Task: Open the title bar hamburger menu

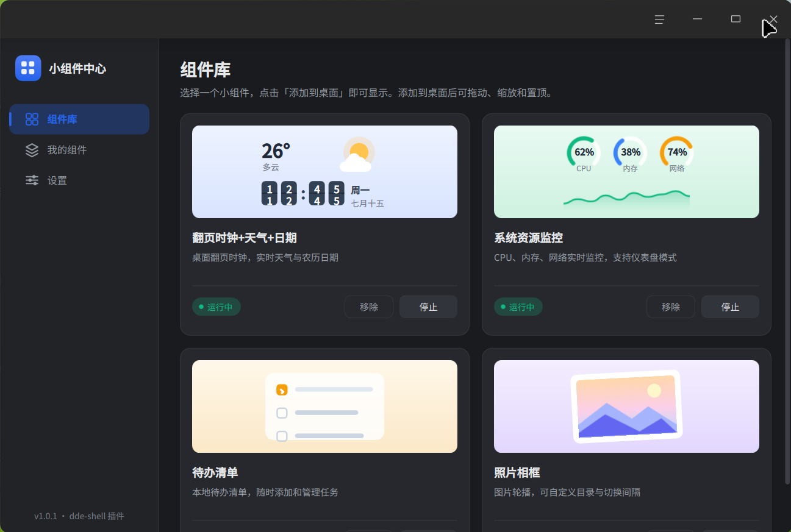Action: click(x=659, y=20)
